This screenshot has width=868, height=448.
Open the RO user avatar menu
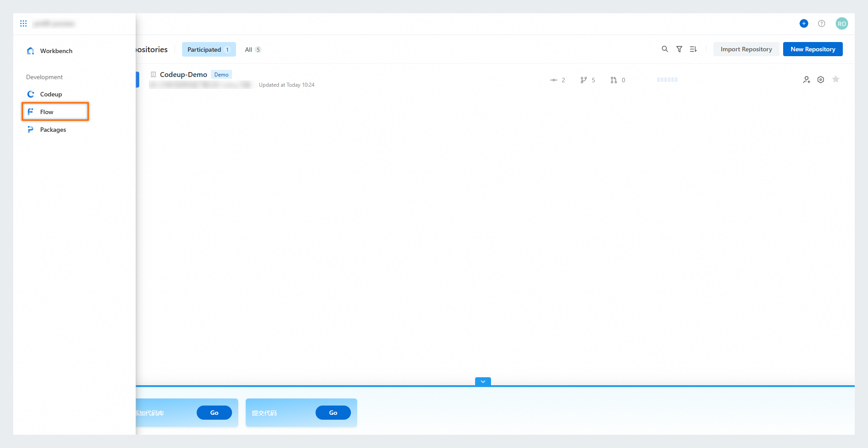842,23
